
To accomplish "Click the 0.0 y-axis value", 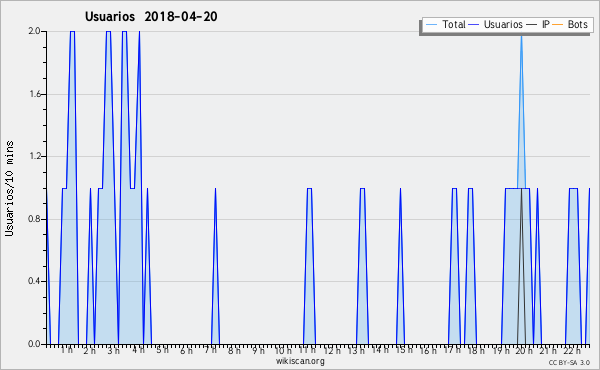I will point(34,344).
